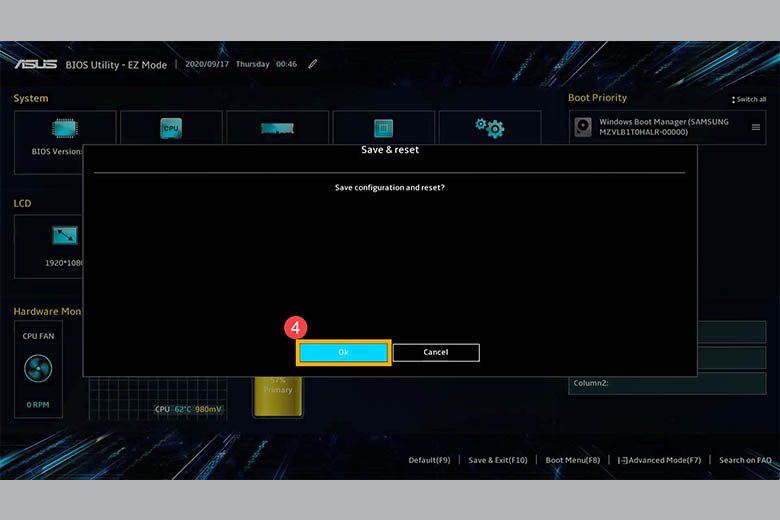
Task: Confirm with the Ok button
Action: [343, 352]
